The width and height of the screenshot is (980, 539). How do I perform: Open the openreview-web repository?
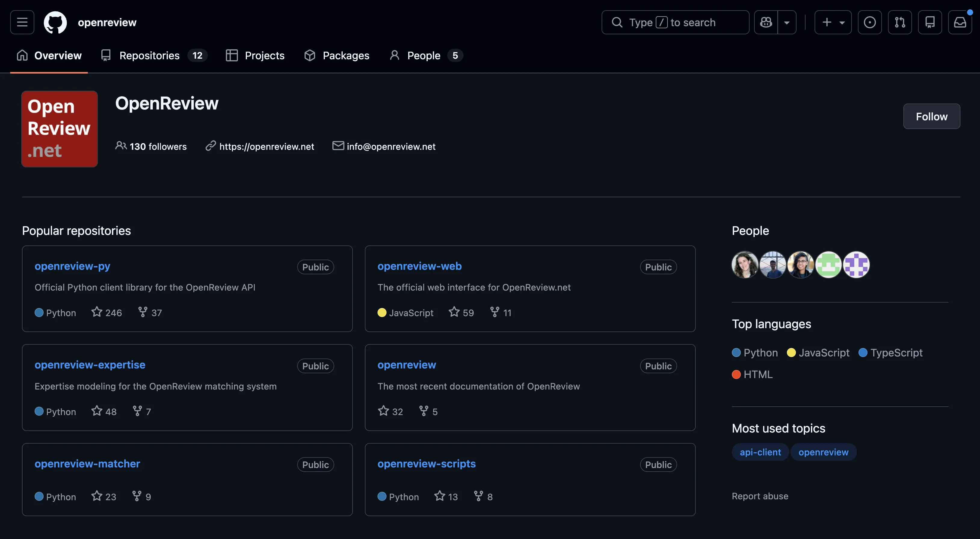click(420, 266)
